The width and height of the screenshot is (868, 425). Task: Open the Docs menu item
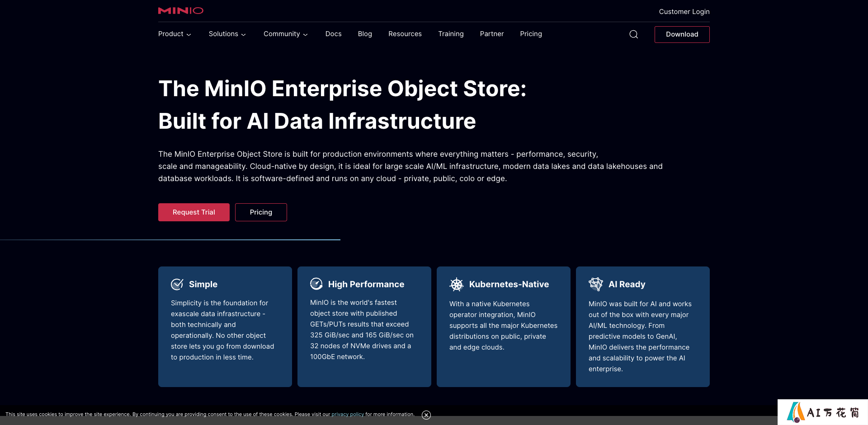334,34
